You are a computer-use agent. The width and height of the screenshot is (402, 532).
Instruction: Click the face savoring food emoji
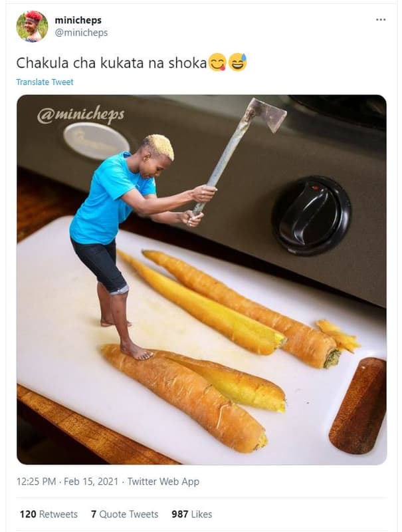(x=216, y=64)
